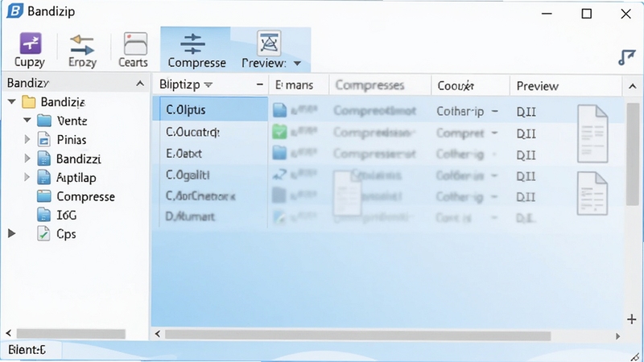Select the Compresse folder icon in tree
644x362 pixels.
click(x=44, y=196)
